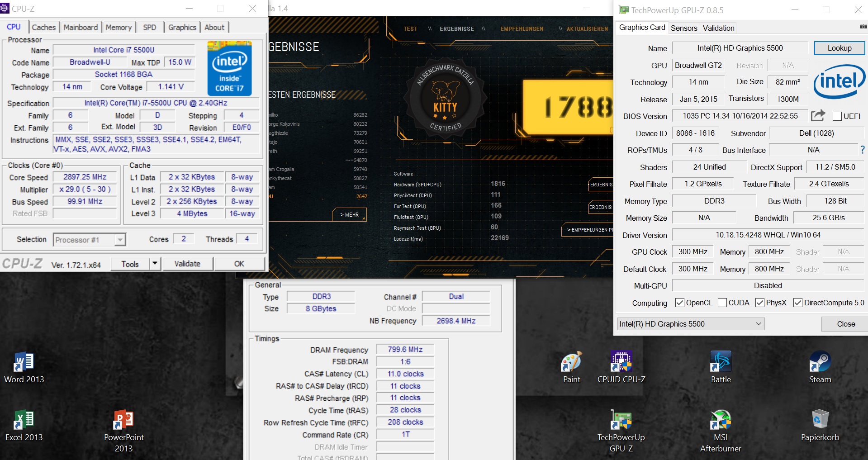Toggle the OpenCL checkbox
Image resolution: width=868 pixels, height=460 pixels.
[679, 303]
